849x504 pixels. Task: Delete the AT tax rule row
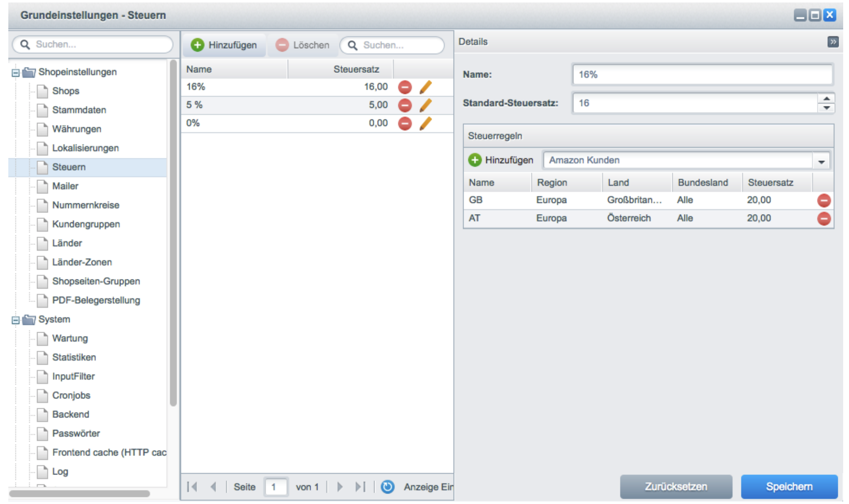[823, 218]
